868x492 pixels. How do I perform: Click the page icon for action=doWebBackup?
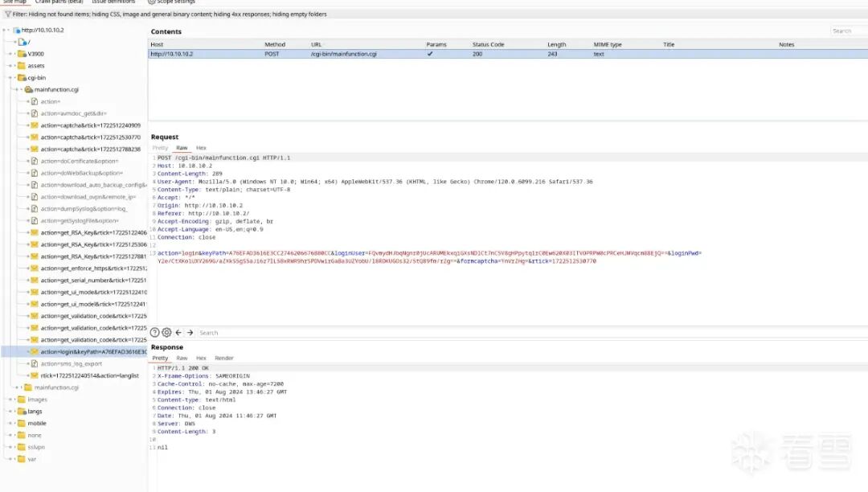(x=35, y=173)
